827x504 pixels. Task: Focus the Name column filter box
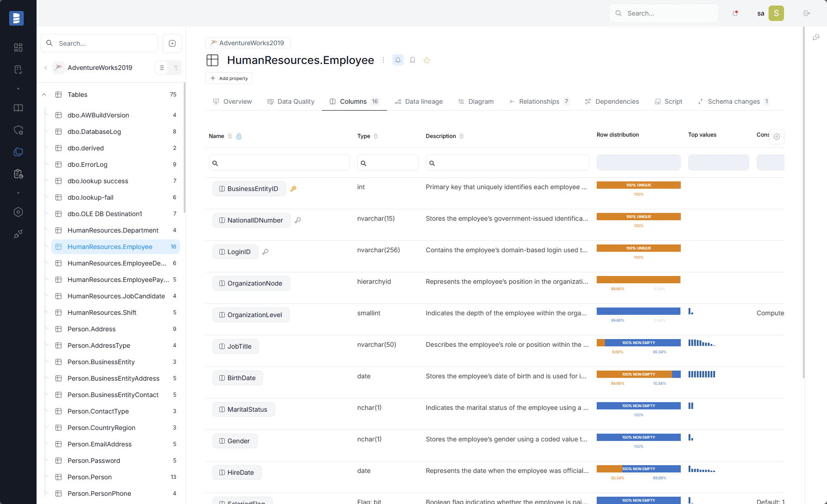coord(279,163)
